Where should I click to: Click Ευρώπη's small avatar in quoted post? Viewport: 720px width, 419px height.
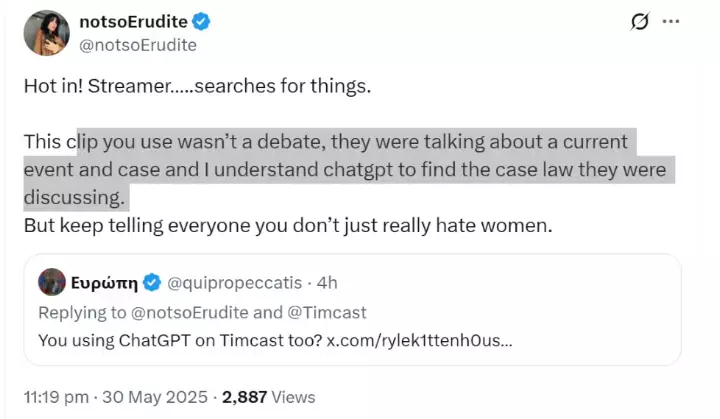[x=48, y=281]
